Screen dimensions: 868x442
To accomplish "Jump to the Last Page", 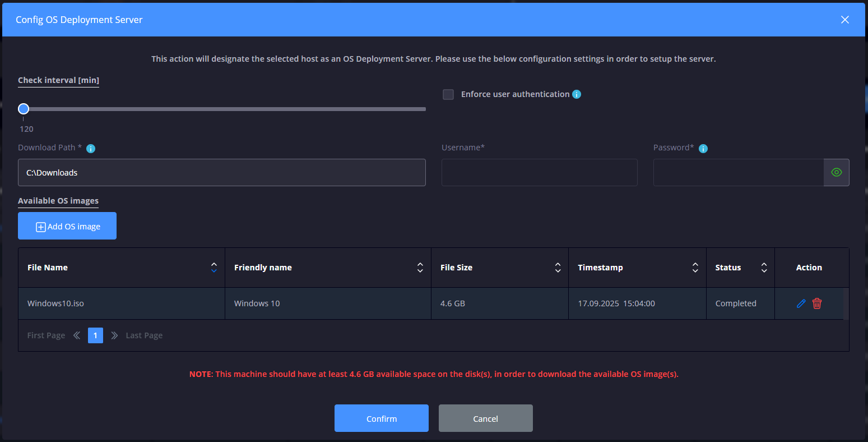I will click(144, 335).
